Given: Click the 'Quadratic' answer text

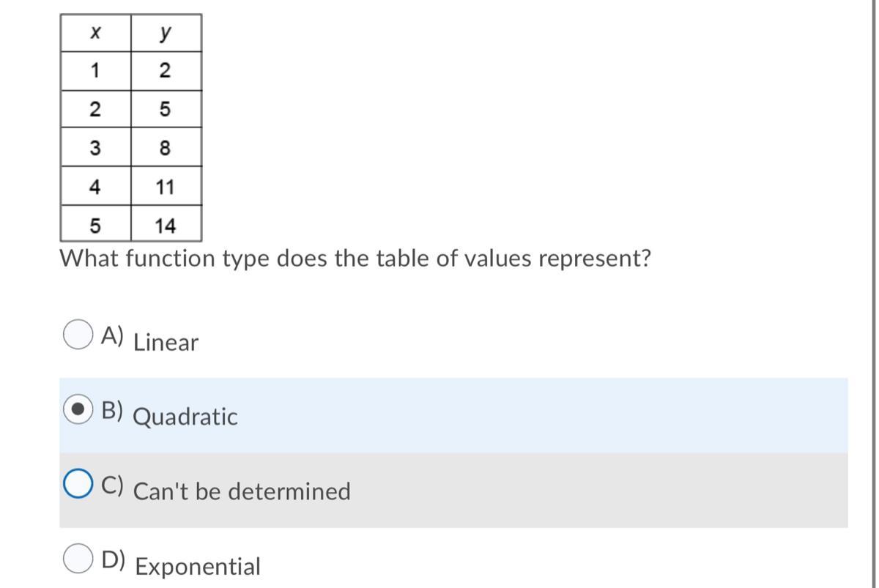Looking at the screenshot, I should pos(185,417).
